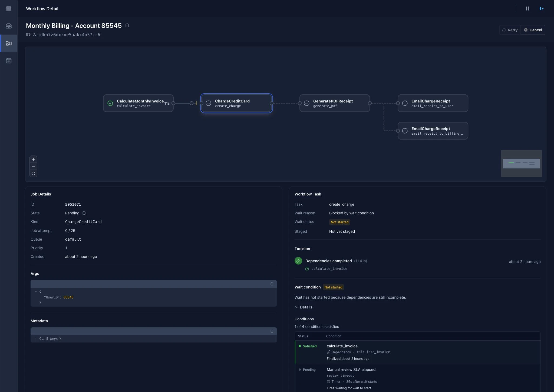Open the periodic jobs calendar sidebar icon

coord(9,61)
